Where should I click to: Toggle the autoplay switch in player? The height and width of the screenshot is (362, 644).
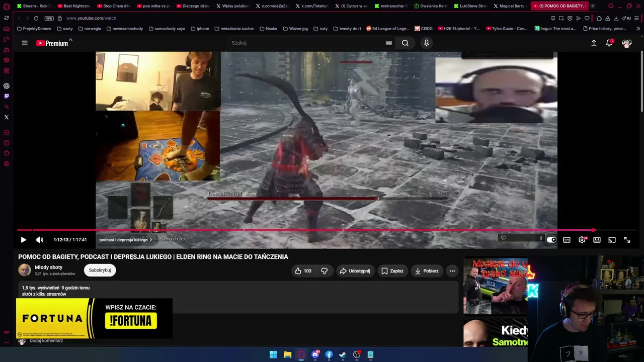[551, 240]
